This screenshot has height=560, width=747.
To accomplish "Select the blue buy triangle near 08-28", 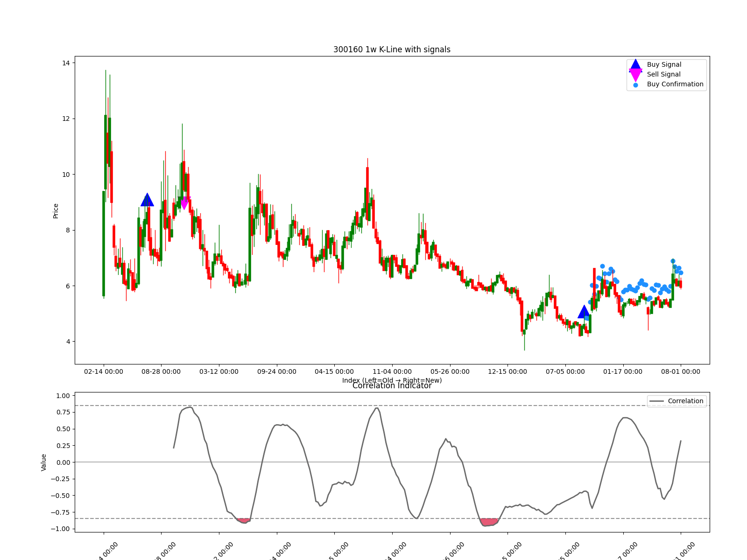I will (x=147, y=200).
